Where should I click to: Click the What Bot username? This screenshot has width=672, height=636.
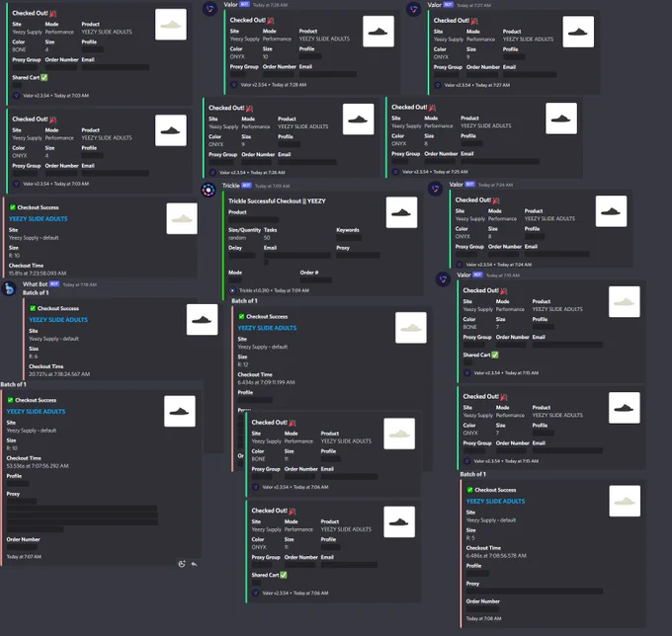click(36, 284)
